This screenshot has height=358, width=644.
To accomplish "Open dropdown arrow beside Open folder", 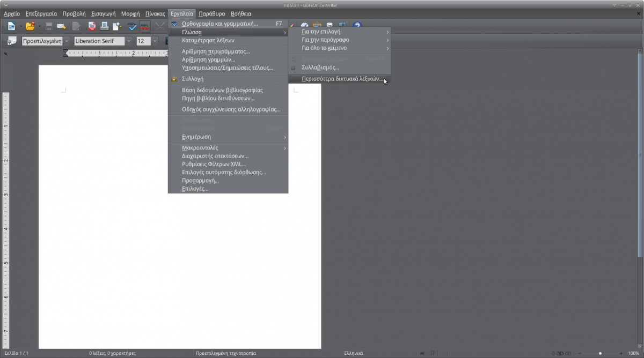I will pyautogui.click(x=39, y=26).
